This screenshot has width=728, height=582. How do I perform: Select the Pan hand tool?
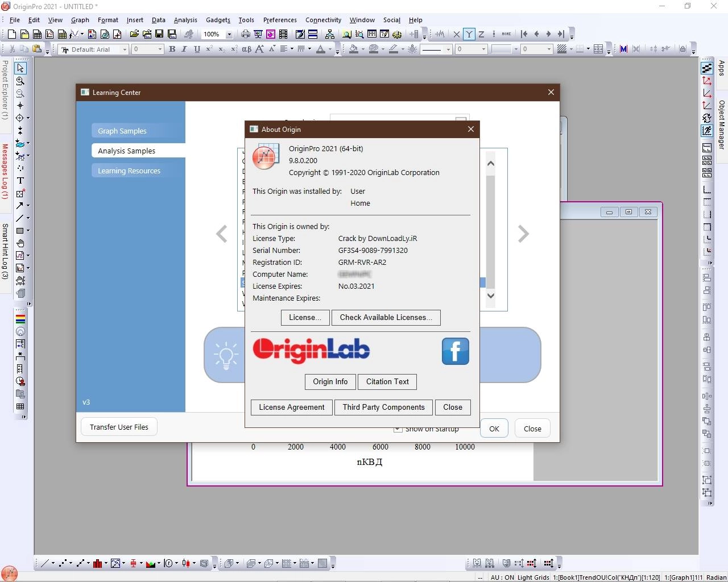pos(20,243)
